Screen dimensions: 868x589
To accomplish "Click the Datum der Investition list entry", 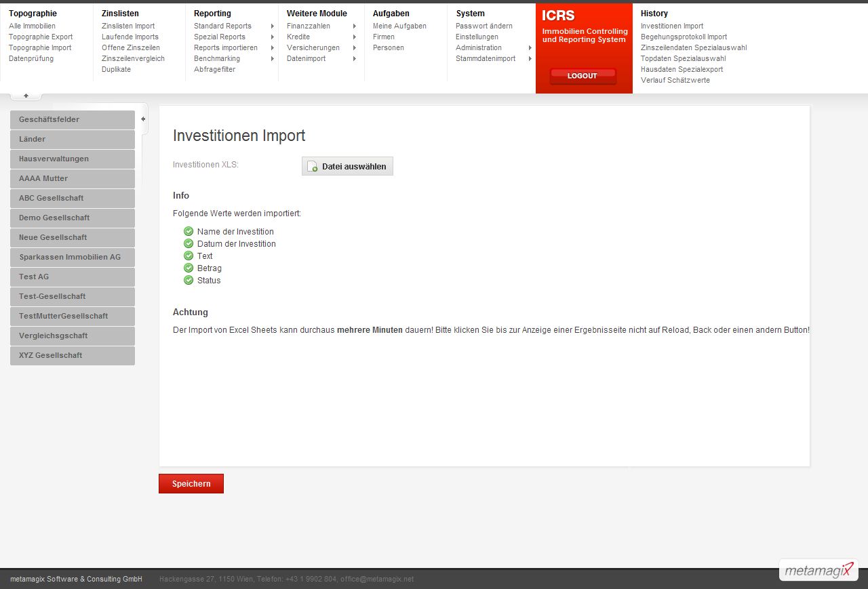I will pyautogui.click(x=237, y=244).
